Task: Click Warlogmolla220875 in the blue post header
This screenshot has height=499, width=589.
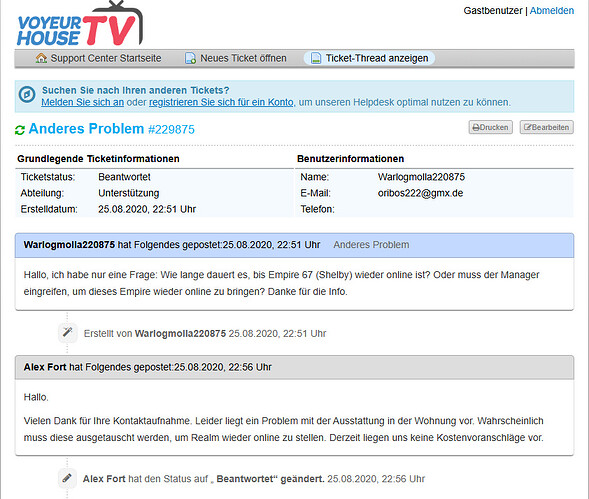Action: point(69,245)
